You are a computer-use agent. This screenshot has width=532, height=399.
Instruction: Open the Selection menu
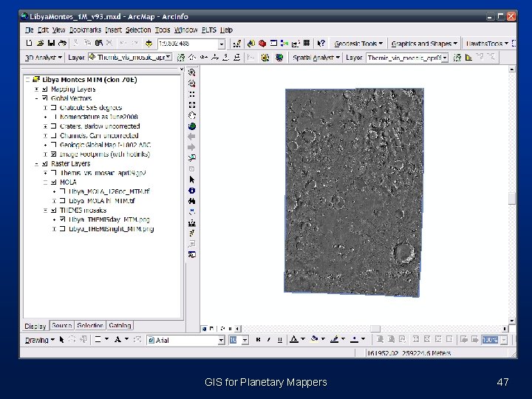tap(138, 30)
